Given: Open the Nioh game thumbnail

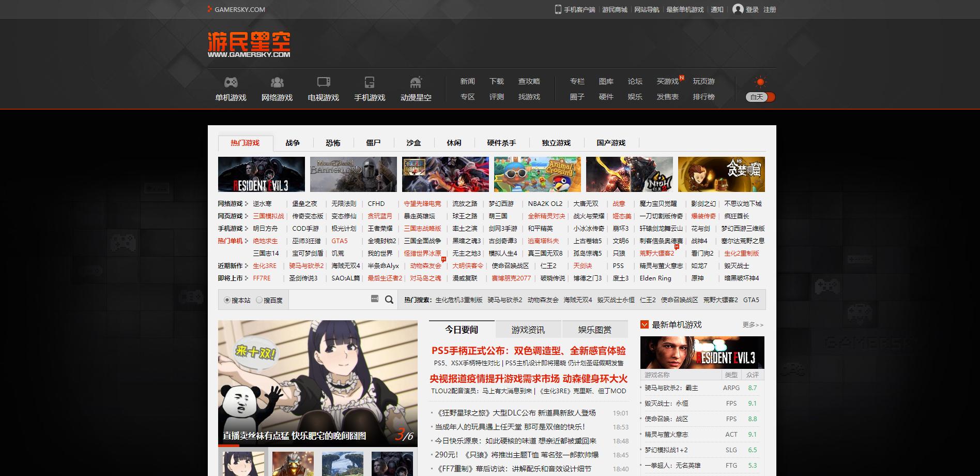Looking at the screenshot, I should [x=630, y=174].
